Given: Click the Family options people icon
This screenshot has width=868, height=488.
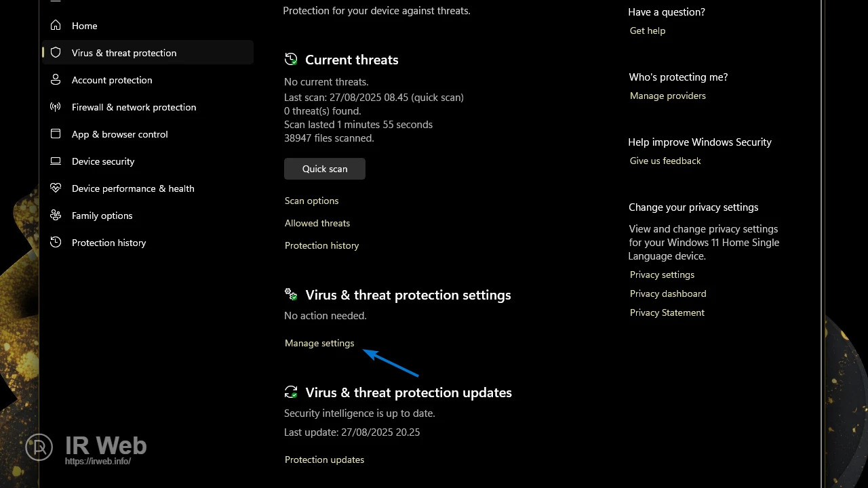Looking at the screenshot, I should pos(56,216).
